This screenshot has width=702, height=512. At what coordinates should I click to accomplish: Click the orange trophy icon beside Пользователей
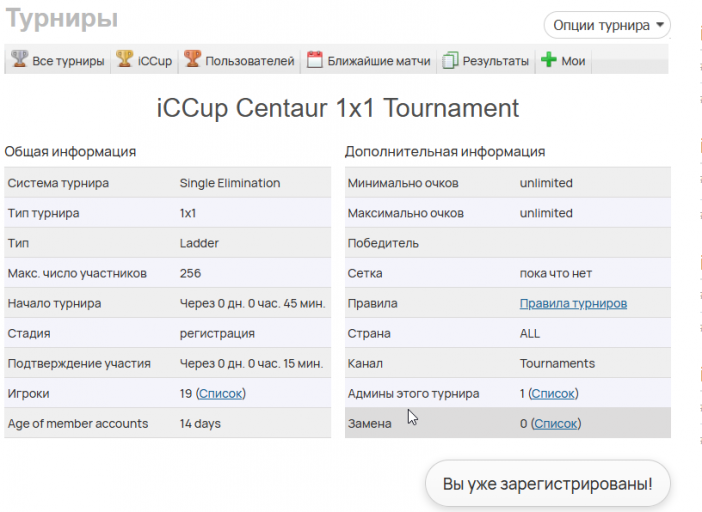[x=193, y=59]
